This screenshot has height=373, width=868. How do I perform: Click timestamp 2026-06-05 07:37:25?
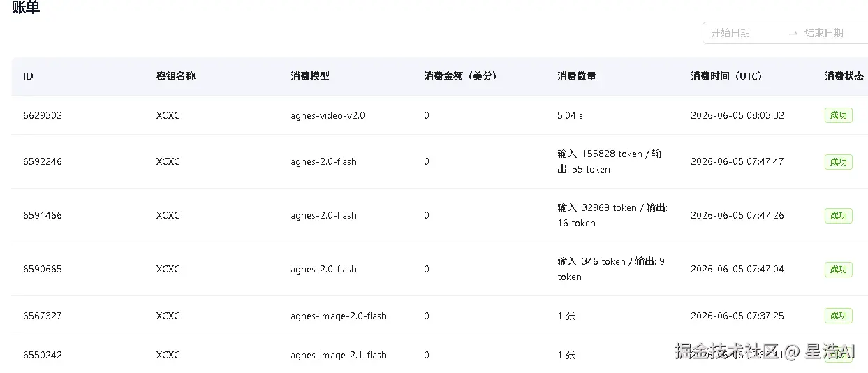point(737,316)
